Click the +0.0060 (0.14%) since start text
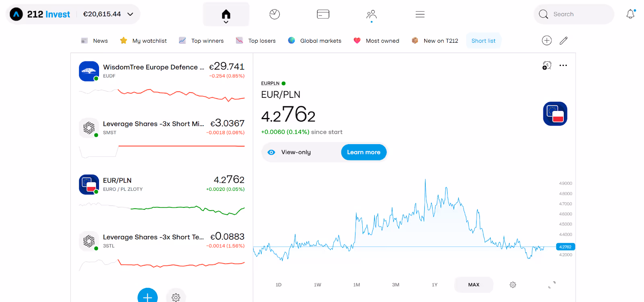 [301, 132]
